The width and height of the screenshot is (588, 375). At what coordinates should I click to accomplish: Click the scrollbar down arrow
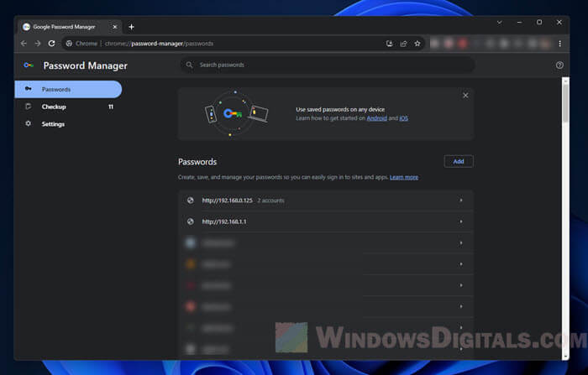point(565,357)
